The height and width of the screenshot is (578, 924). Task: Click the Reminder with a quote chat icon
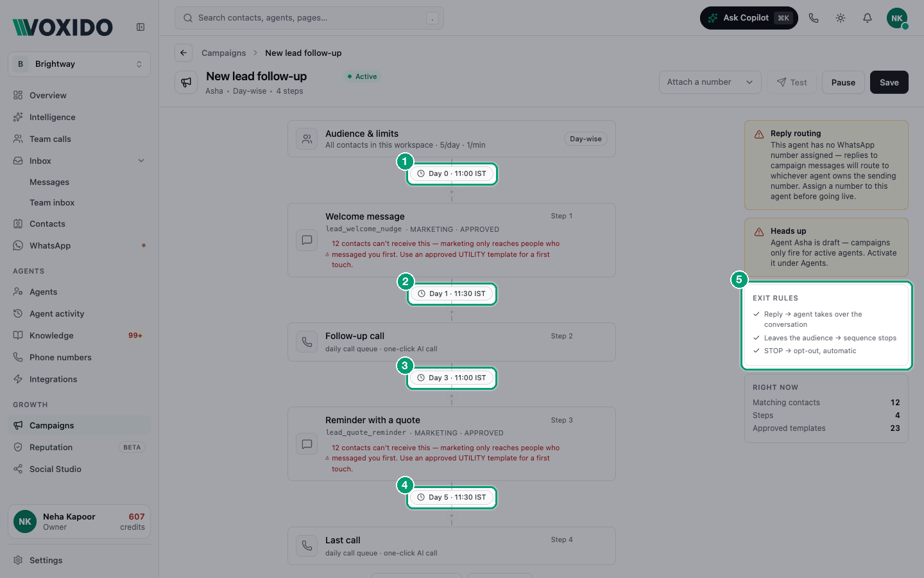pyautogui.click(x=307, y=444)
